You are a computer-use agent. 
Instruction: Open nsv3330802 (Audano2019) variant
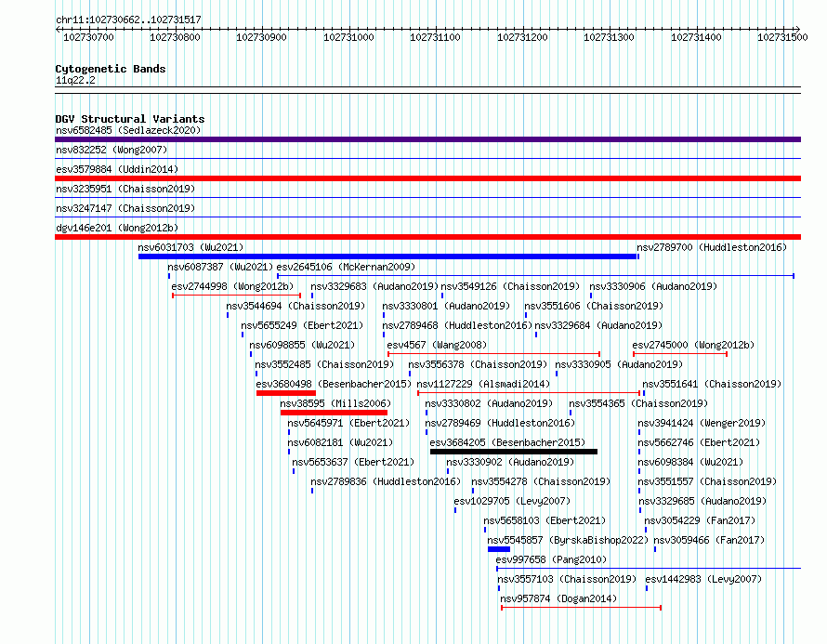tap(489, 403)
